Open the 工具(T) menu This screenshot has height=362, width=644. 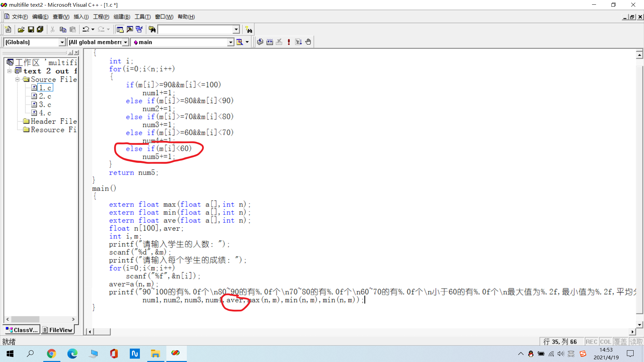click(143, 17)
